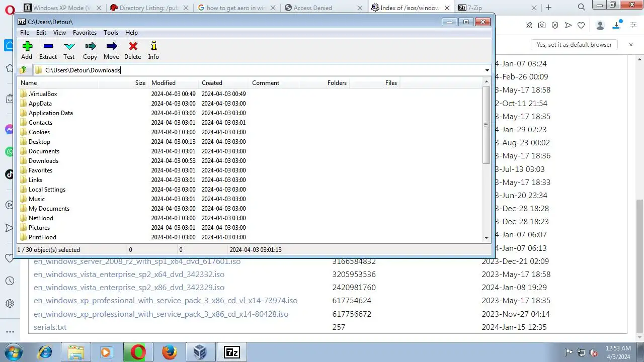Switch to the Access Denied browser tab
644x362 pixels.
(x=324, y=8)
